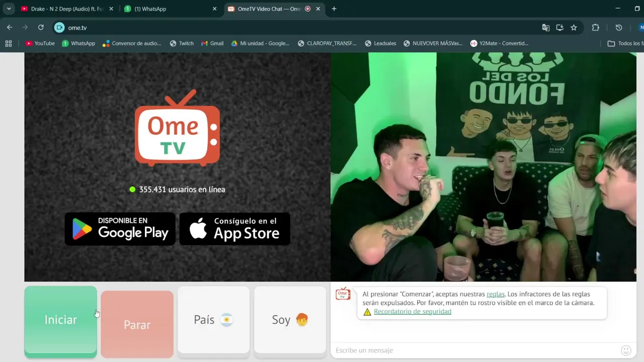This screenshot has width=644, height=362.
Task: Click the App Store badge
Action: click(x=234, y=229)
